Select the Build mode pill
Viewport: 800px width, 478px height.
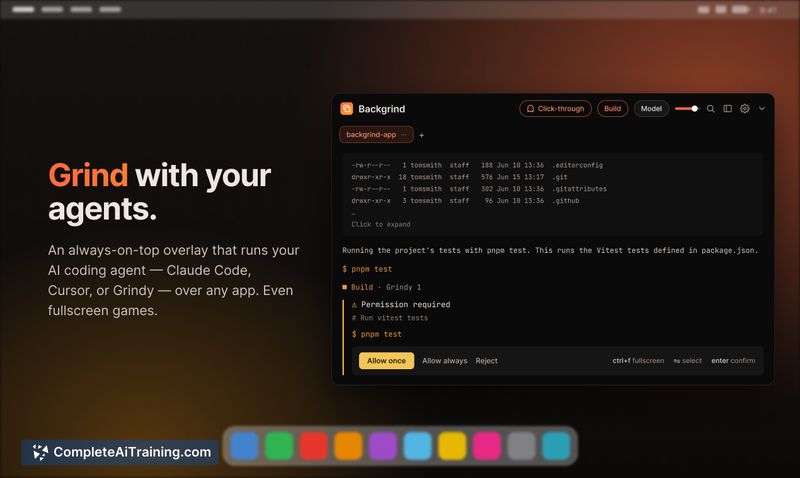(612, 109)
